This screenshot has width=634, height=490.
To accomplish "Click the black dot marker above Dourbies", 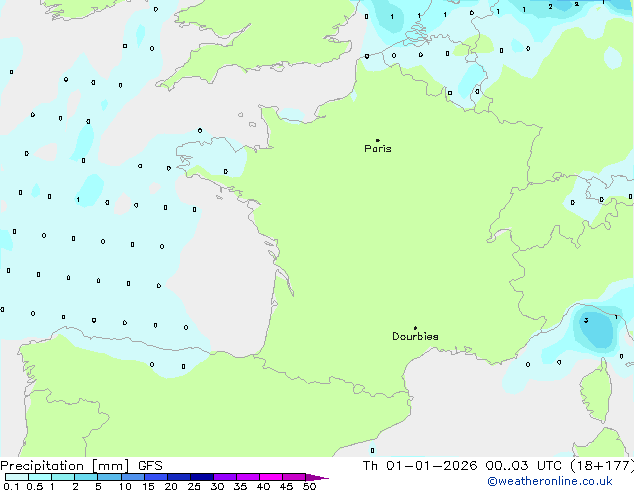I will coord(415,328).
